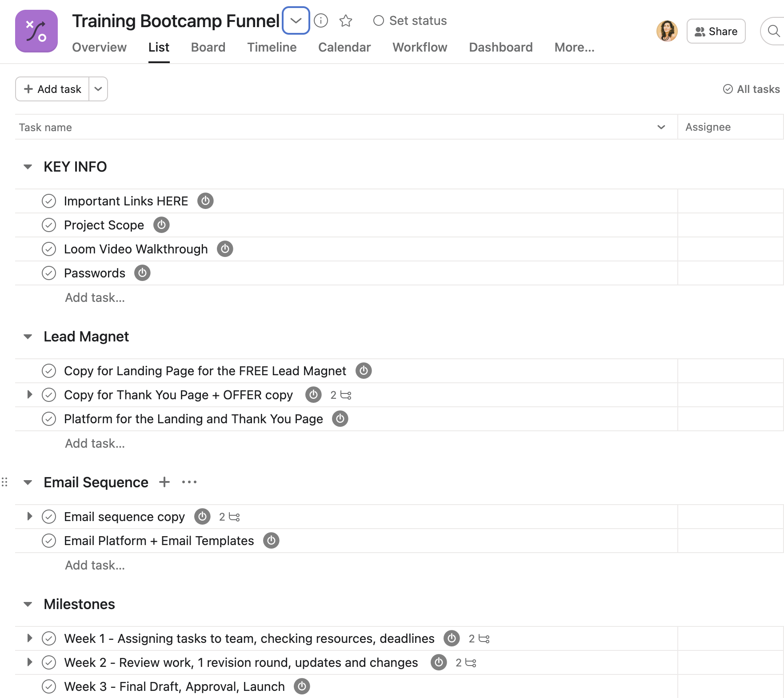Mark Week 3 Final Draft complete
784x698 pixels.
(49, 686)
